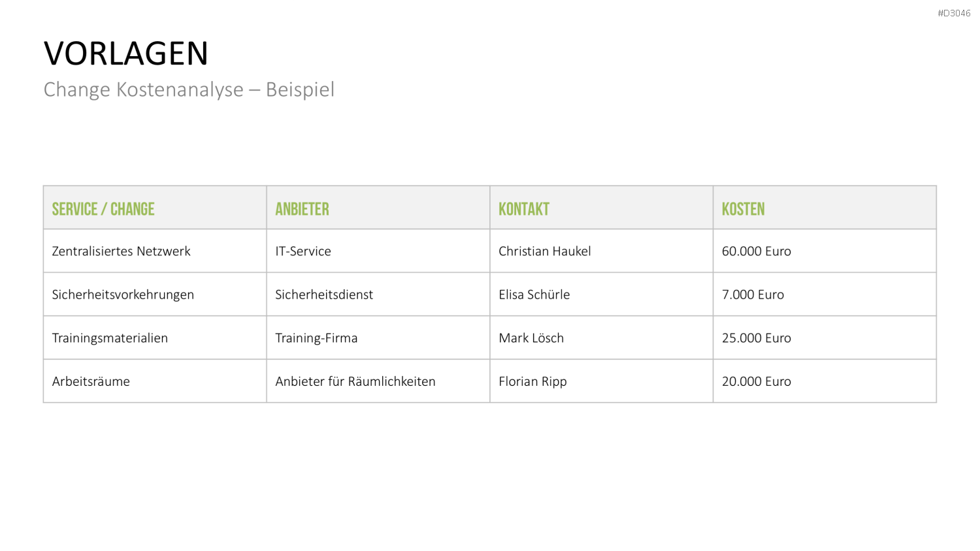Click the #D3046 slide code label

pos(954,13)
